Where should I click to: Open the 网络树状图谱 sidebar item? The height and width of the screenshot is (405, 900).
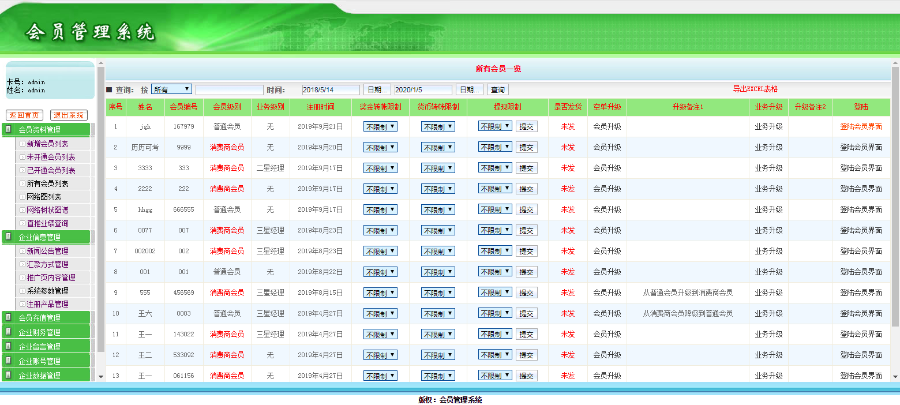(x=47, y=210)
